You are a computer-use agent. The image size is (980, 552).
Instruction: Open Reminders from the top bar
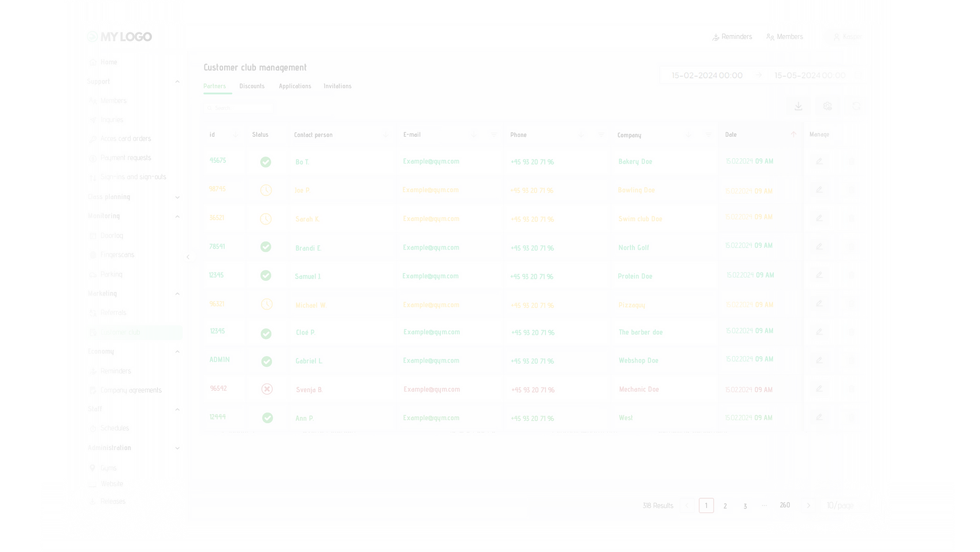click(732, 36)
